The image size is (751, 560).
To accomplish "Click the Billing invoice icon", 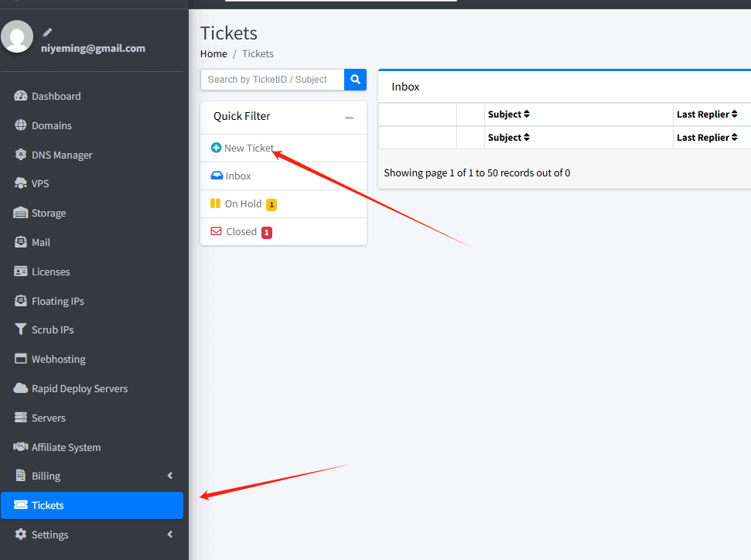I will pyautogui.click(x=21, y=475).
